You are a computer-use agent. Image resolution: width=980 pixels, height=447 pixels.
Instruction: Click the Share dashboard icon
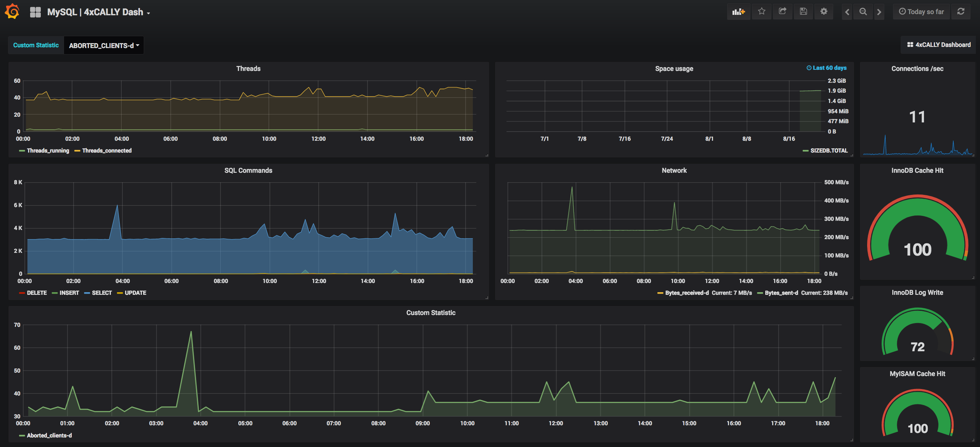click(782, 11)
